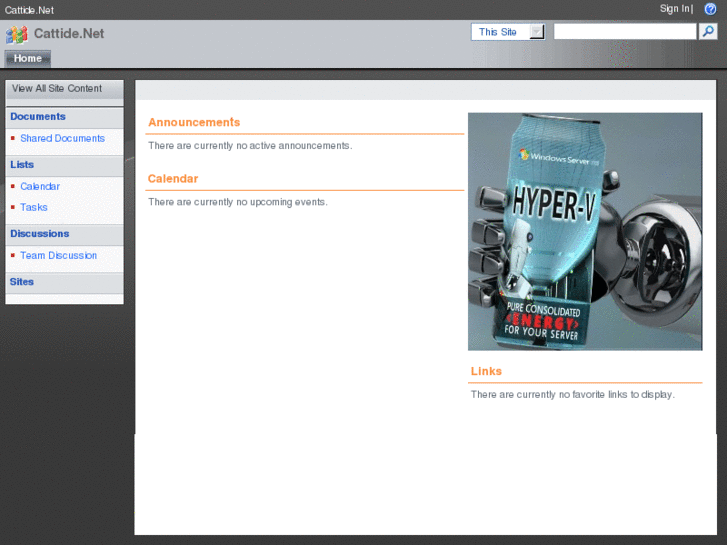Click the Calendar web part title
This screenshot has width=727, height=545.
[x=173, y=179]
